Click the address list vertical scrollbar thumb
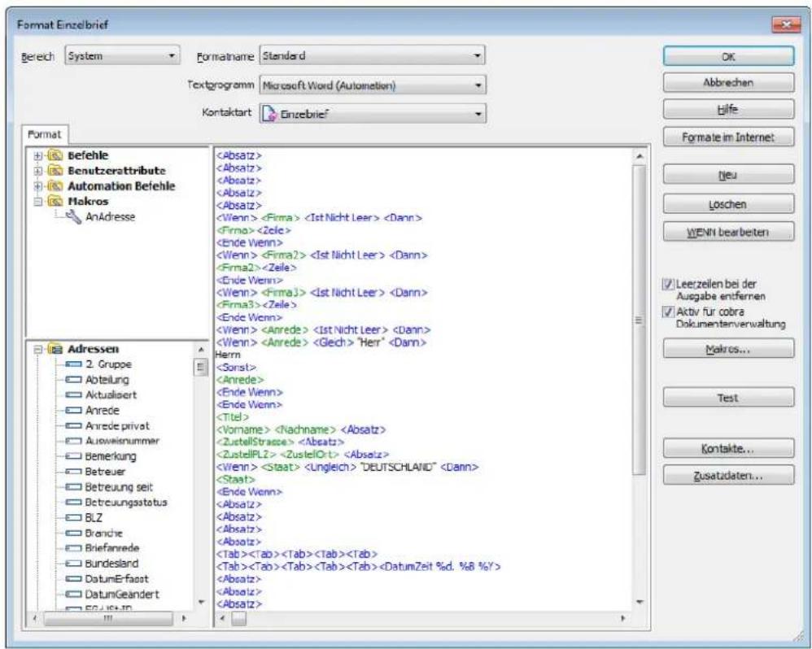This screenshot has height=649, width=812. click(x=200, y=368)
